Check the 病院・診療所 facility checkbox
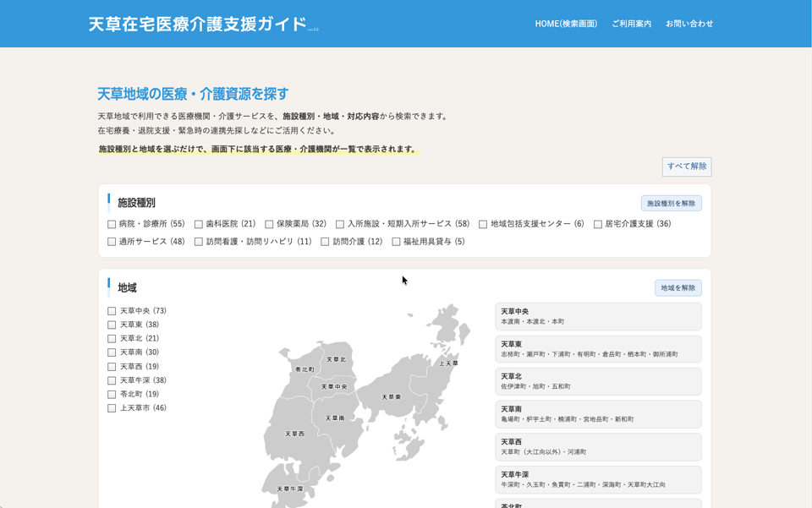Screen dimensions: 812x508 [112, 225]
